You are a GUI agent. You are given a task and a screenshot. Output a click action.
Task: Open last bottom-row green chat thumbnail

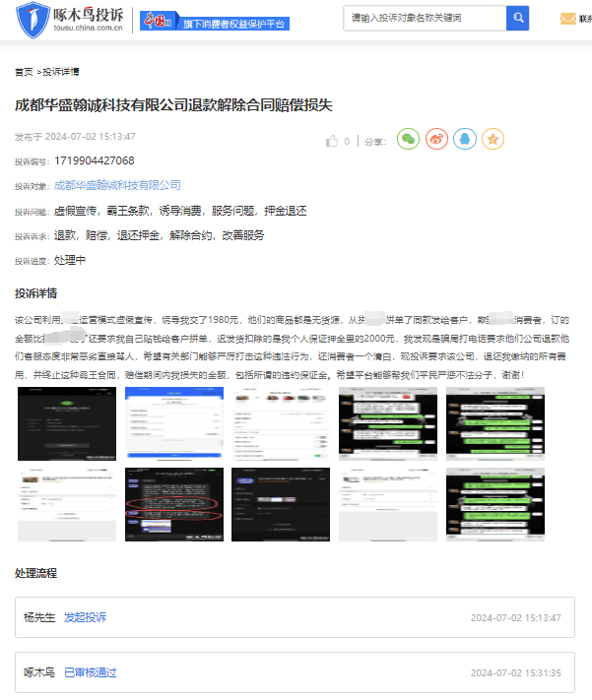pyautogui.click(x=495, y=504)
